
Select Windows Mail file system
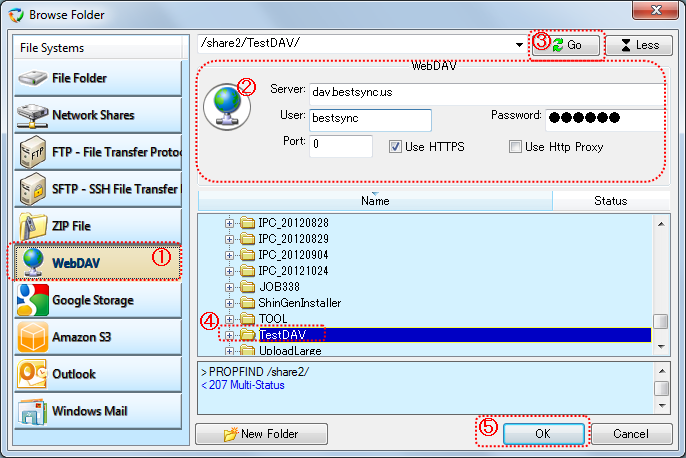pyautogui.click(x=98, y=411)
